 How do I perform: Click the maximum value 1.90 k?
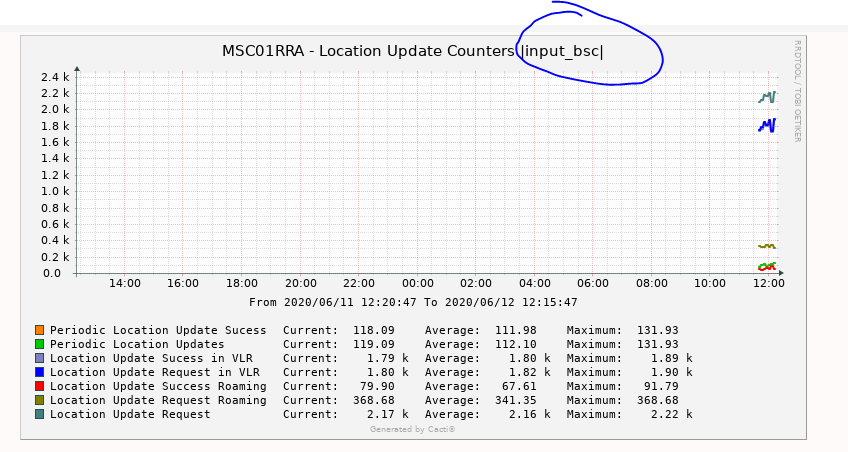(671, 372)
